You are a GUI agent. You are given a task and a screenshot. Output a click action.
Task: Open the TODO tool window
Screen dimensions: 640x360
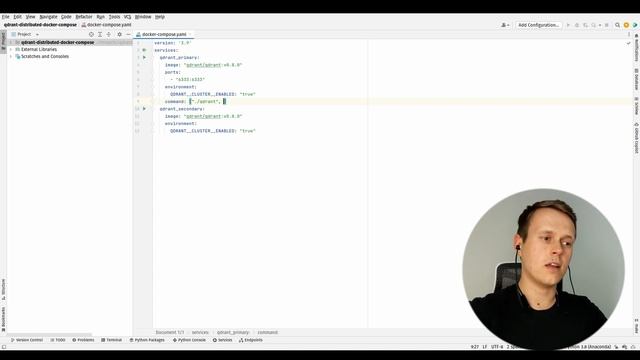[58, 340]
